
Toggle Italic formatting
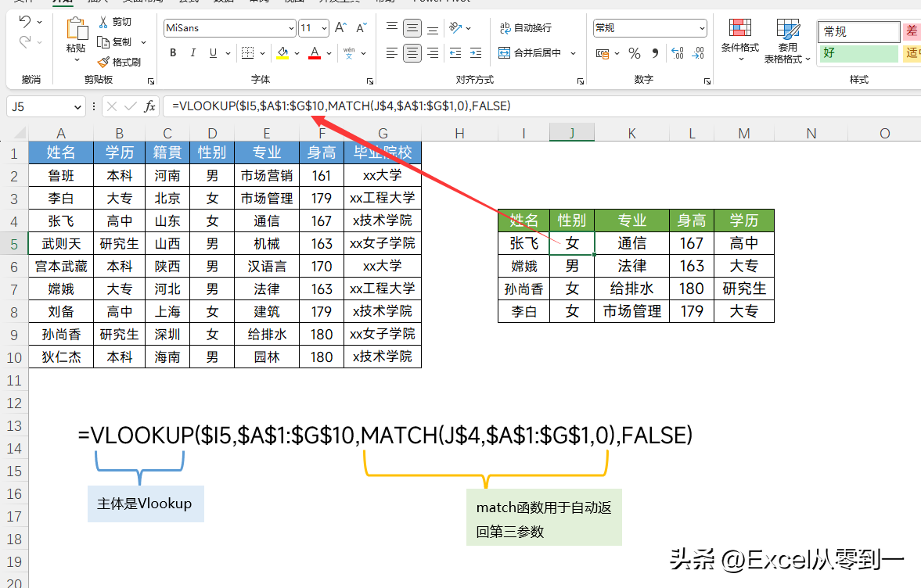coord(192,53)
